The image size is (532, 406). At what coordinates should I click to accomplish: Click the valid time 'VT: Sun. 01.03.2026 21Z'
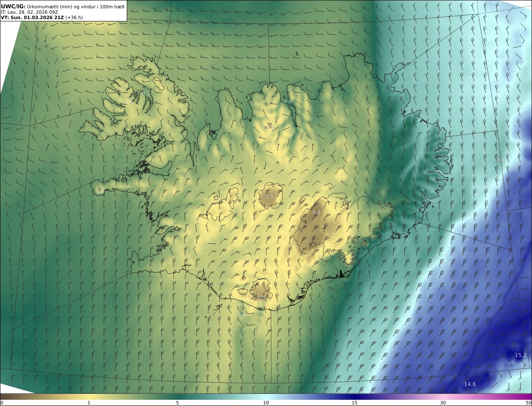pyautogui.click(x=32, y=17)
